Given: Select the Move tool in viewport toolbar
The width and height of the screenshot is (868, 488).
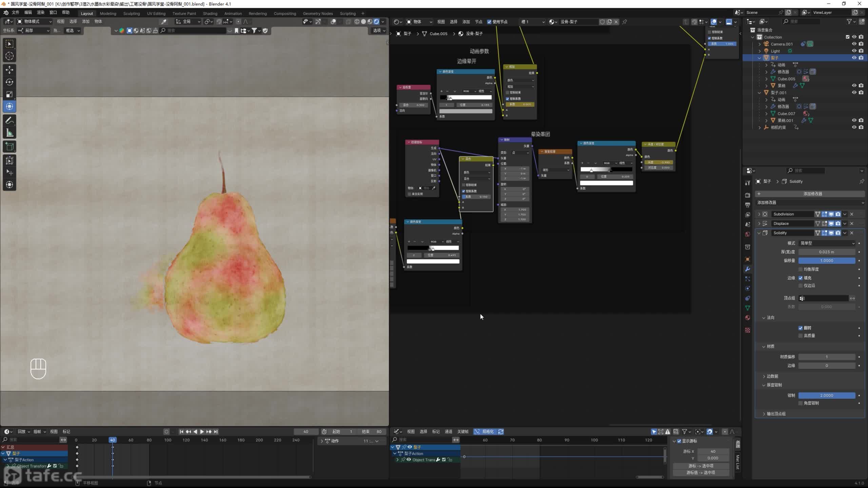Looking at the screenshot, I should [9, 70].
